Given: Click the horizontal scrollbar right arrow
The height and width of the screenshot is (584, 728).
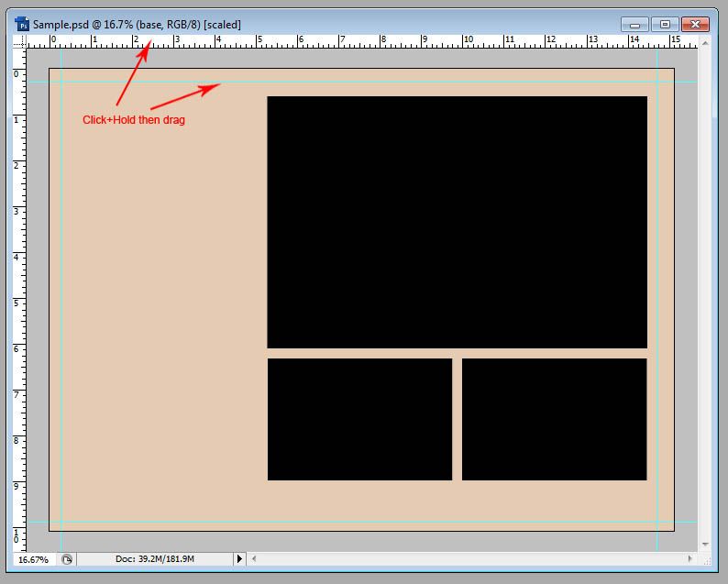Looking at the screenshot, I should [x=689, y=559].
